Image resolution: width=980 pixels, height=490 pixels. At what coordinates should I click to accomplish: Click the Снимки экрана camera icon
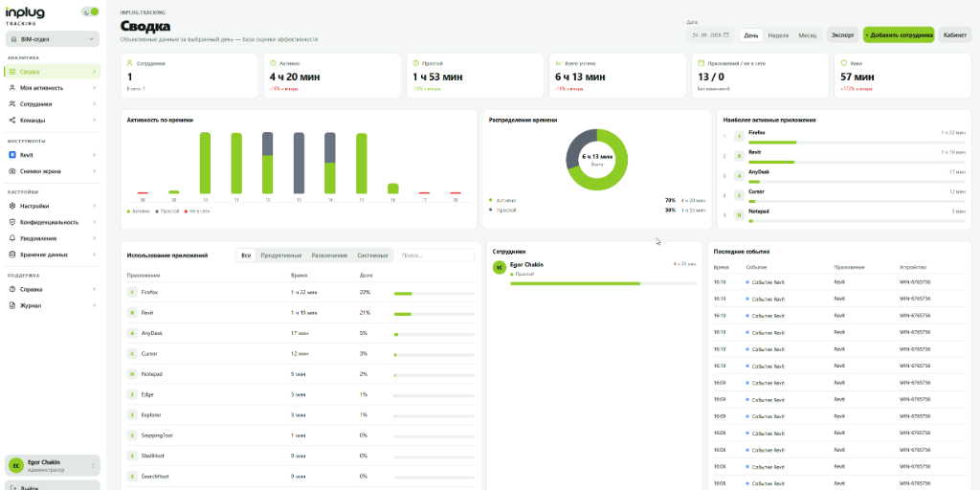tap(12, 171)
